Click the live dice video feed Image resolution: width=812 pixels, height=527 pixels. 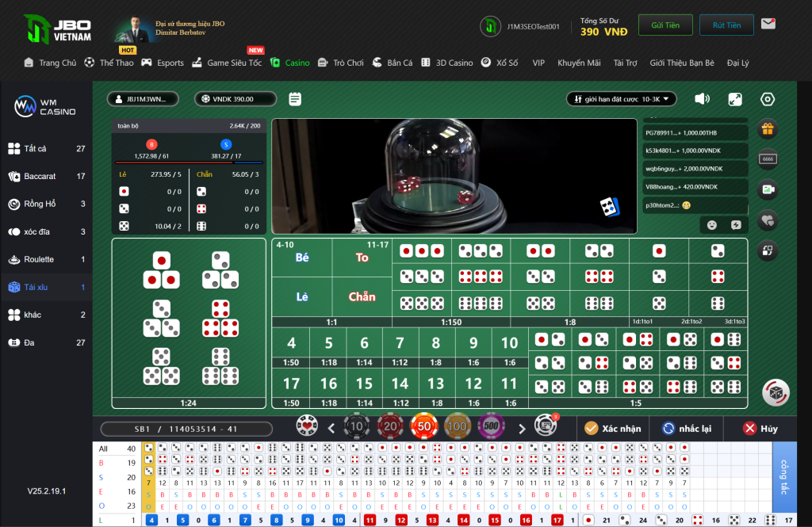click(x=454, y=176)
